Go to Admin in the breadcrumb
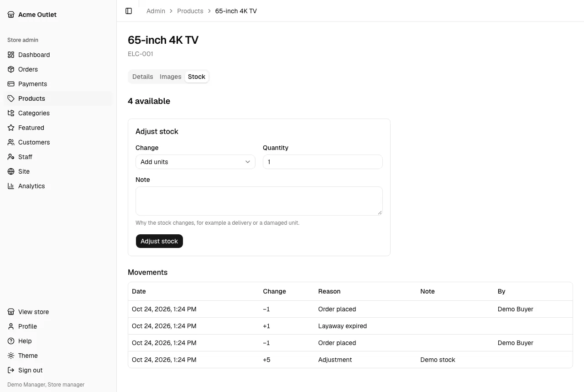Viewport: 584px width, 392px height. pyautogui.click(x=156, y=11)
